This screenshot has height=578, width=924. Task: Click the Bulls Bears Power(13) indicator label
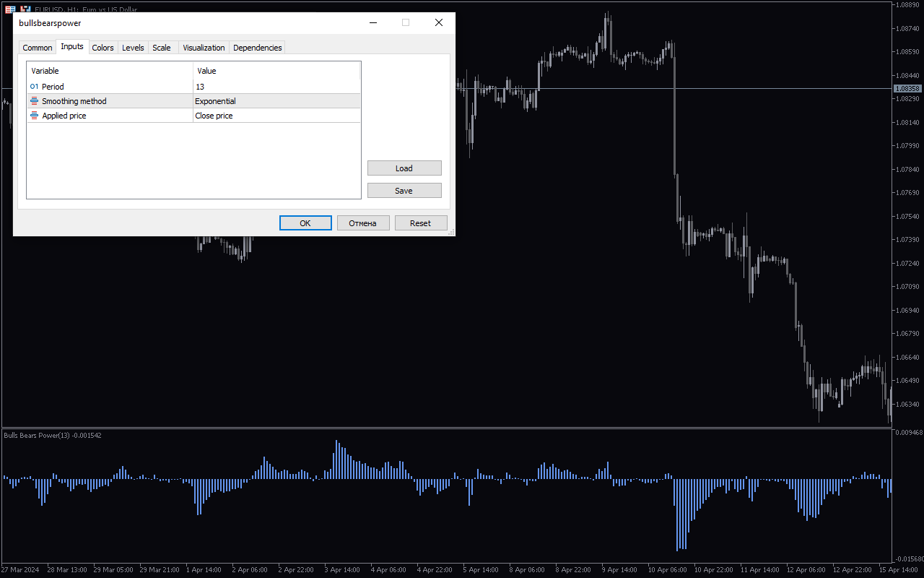tap(53, 436)
